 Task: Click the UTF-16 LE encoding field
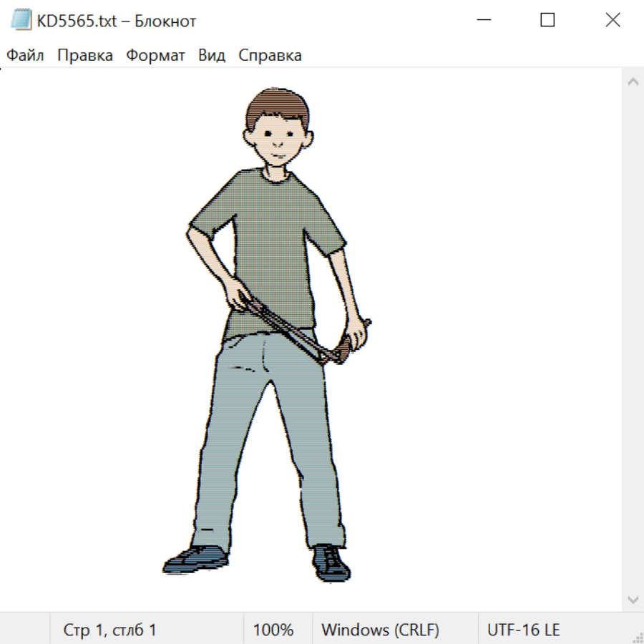(523, 630)
